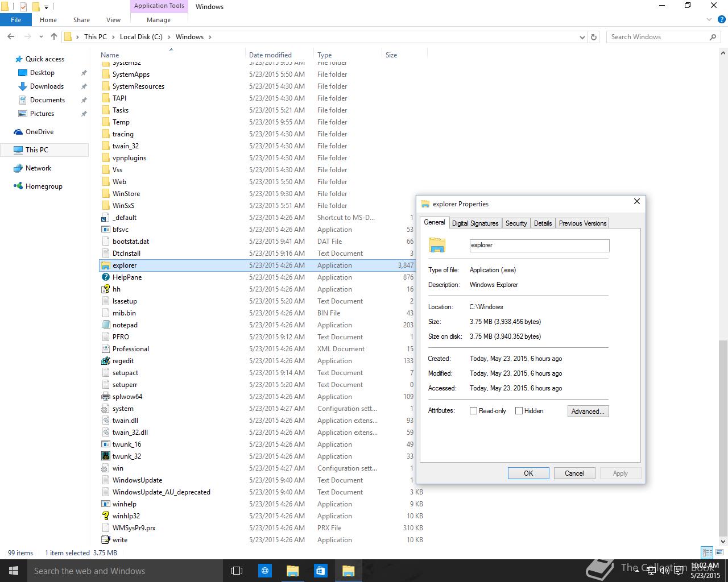728x582 pixels.
Task: Expand the ribbon with the chevron
Action: [x=709, y=20]
